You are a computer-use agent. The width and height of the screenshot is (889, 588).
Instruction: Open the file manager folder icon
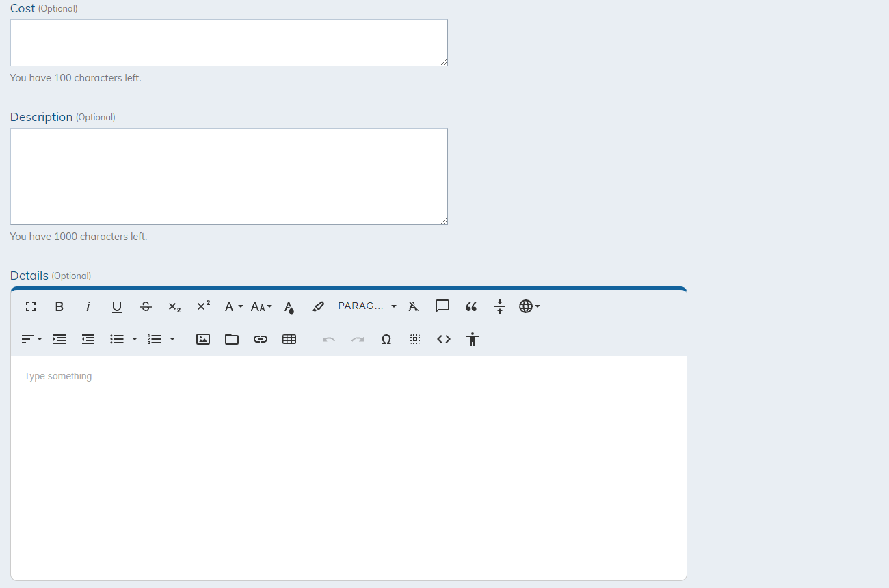232,339
